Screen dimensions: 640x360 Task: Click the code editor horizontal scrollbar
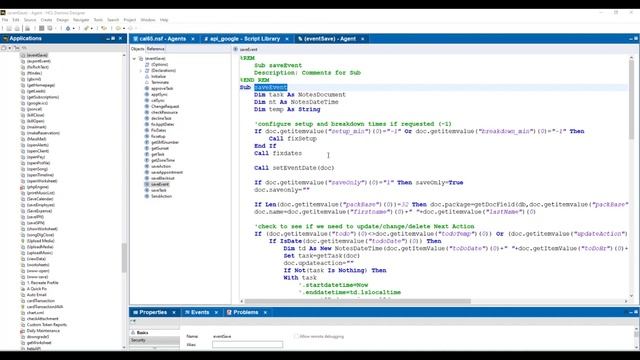[358, 301]
